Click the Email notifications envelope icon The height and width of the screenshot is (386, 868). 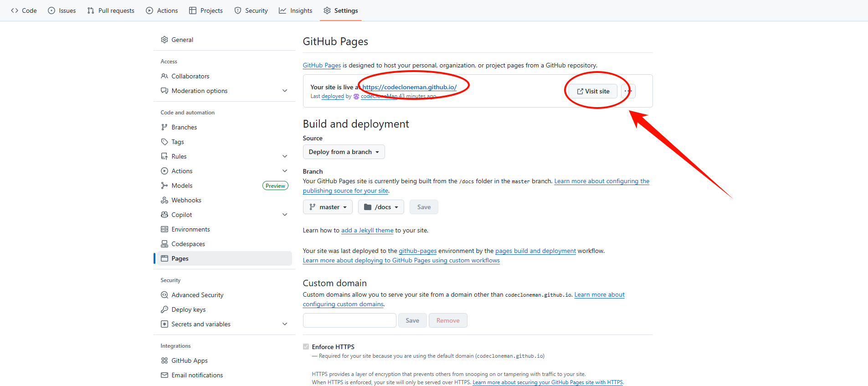tap(164, 375)
